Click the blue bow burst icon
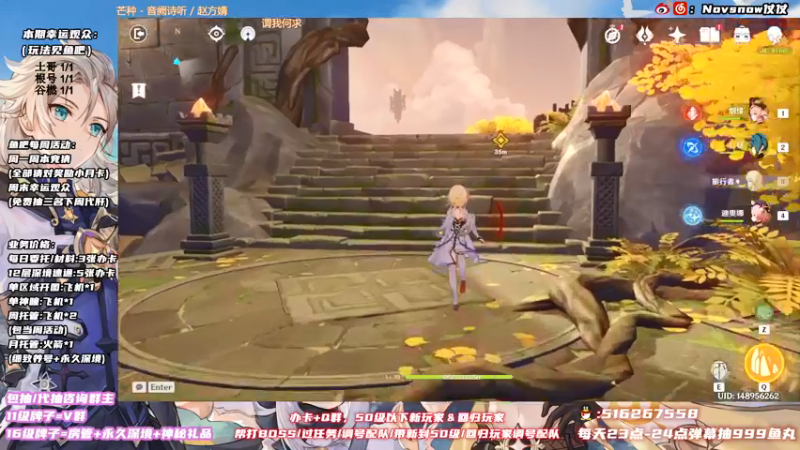 click(x=692, y=147)
